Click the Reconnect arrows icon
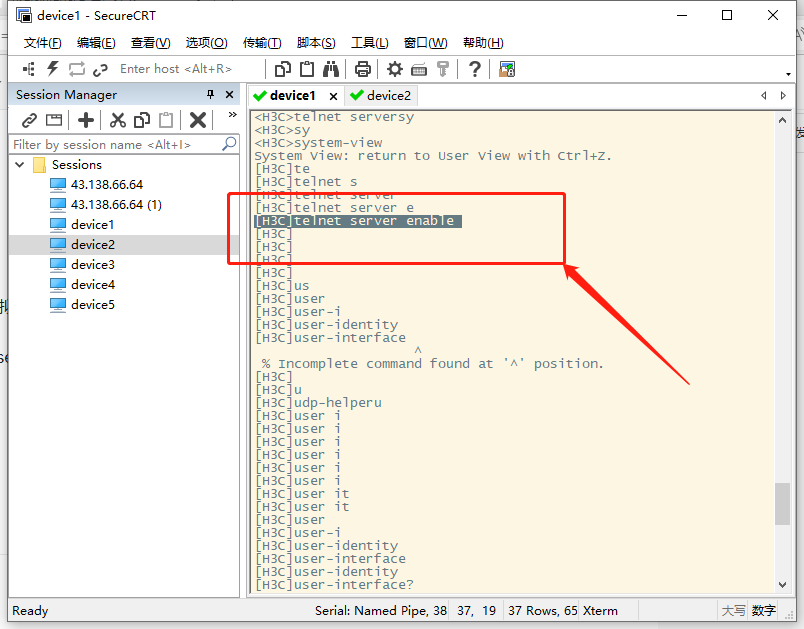 pyautogui.click(x=76, y=69)
